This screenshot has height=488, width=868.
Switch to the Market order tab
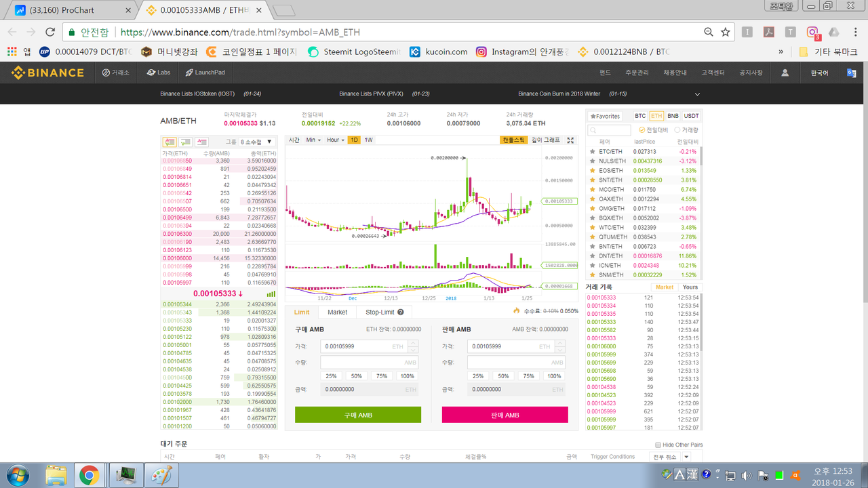click(338, 312)
